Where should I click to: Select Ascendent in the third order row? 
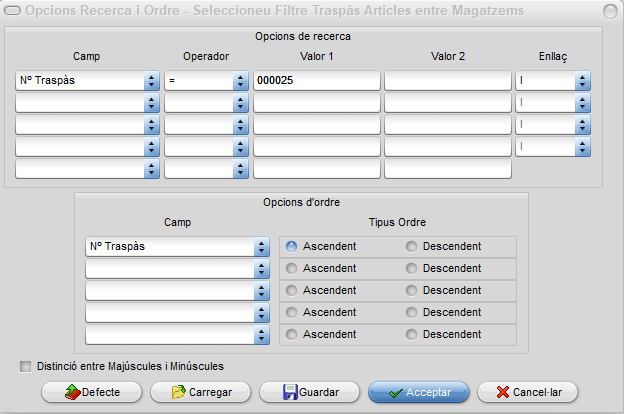291,290
